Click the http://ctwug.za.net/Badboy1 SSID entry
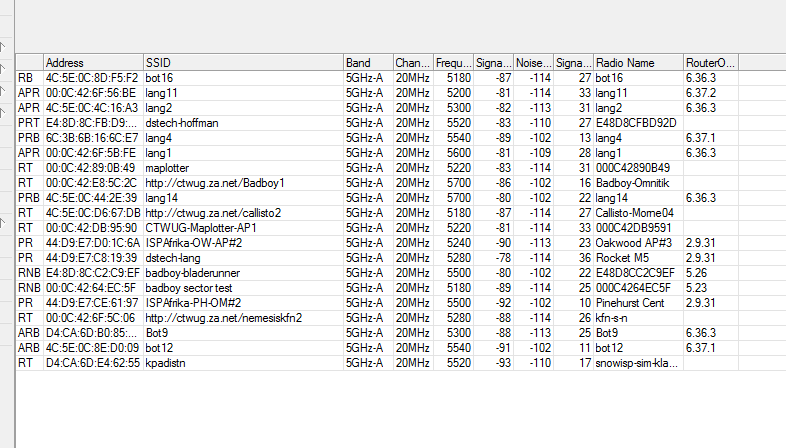Screen dimensions: 786x448 pyautogui.click(x=215, y=183)
